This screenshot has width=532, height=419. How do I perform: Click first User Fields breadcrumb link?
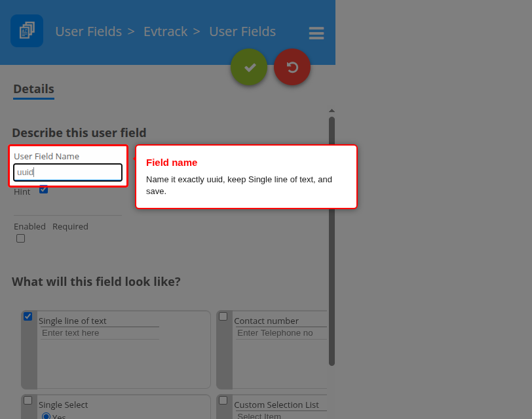point(88,31)
